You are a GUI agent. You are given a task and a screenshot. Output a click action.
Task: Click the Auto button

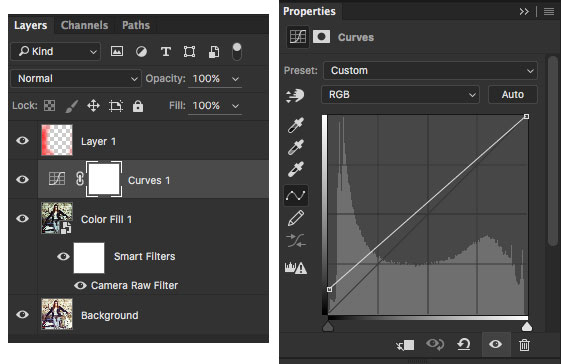[x=513, y=95]
